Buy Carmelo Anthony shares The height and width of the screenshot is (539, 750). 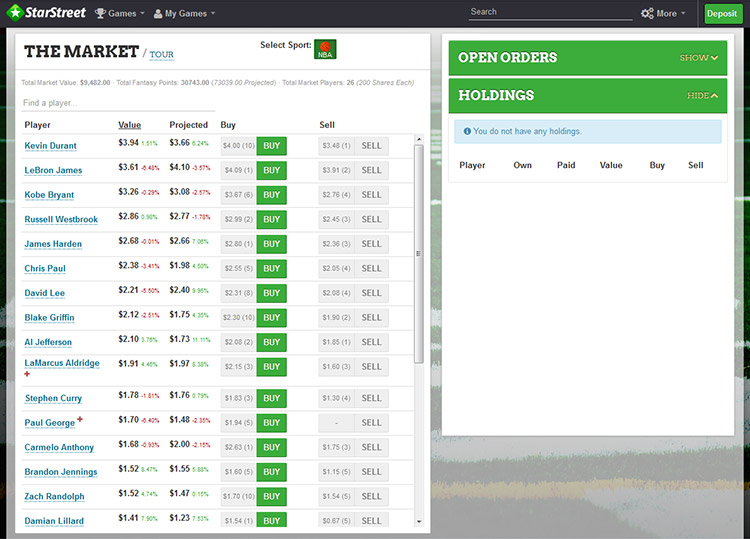(272, 448)
